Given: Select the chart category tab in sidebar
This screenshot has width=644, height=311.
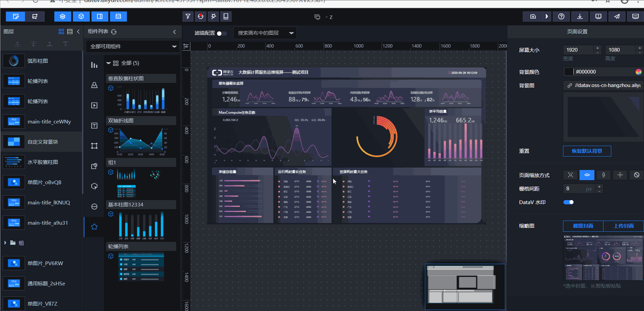Looking at the screenshot, I should pos(94,65).
